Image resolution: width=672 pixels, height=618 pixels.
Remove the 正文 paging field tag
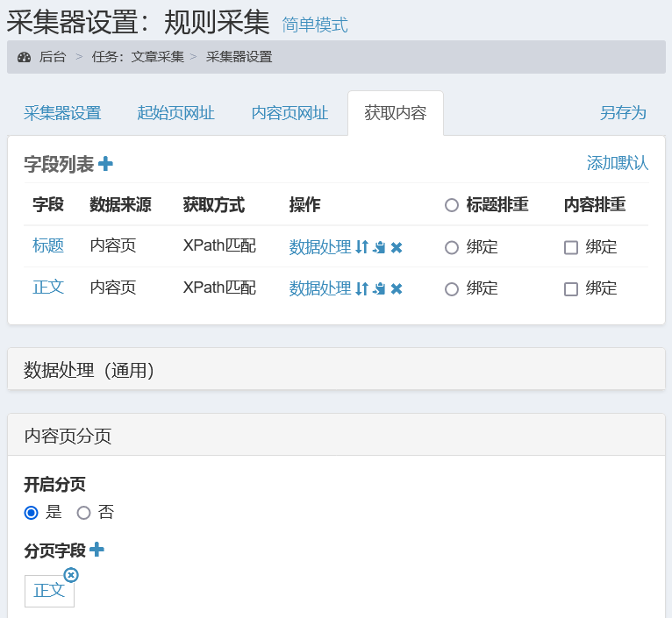point(71,575)
